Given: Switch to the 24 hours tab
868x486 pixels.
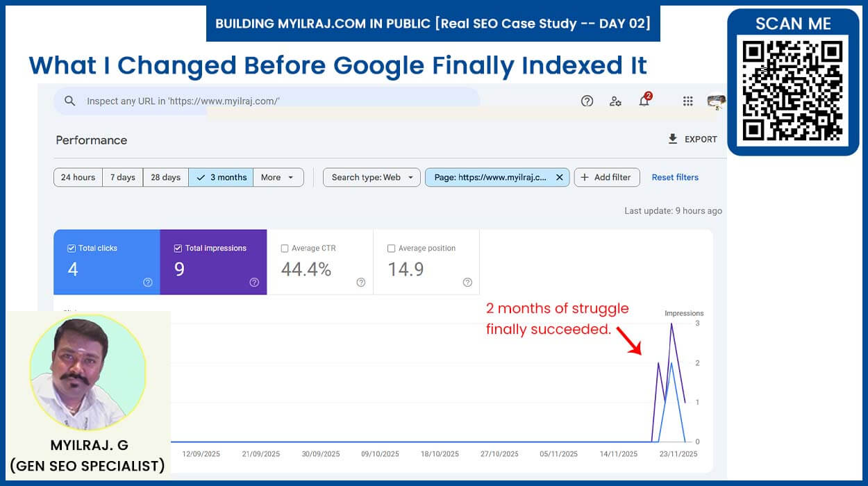Looking at the screenshot, I should (77, 177).
